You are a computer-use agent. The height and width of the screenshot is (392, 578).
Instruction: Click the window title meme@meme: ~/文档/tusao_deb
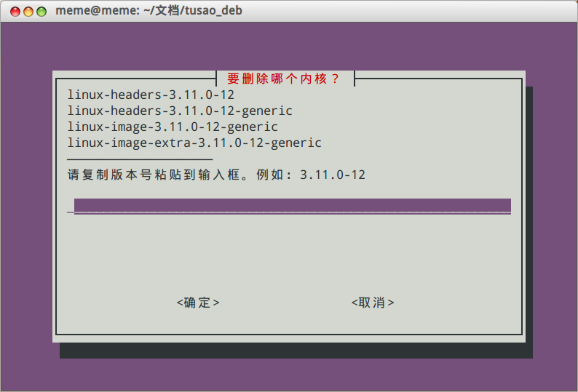(149, 11)
